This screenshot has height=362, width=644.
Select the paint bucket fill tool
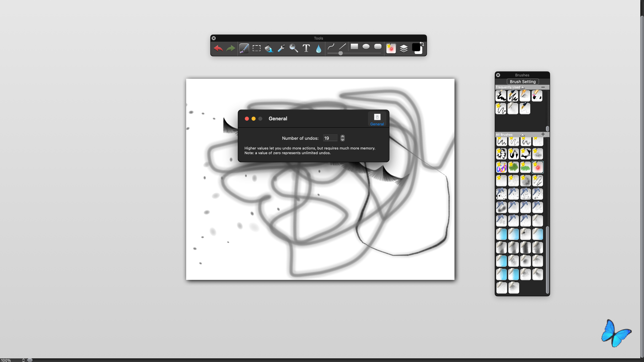coord(269,49)
